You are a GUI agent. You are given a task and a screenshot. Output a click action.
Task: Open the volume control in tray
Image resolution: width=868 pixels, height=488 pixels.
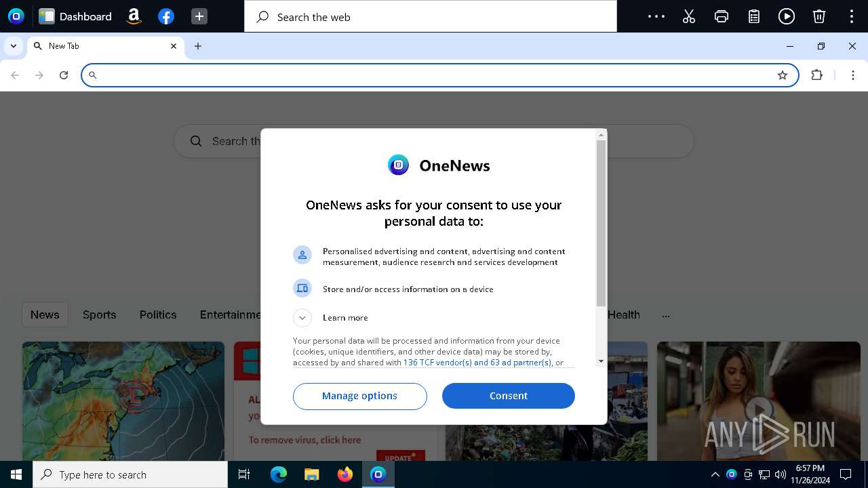pyautogui.click(x=781, y=474)
